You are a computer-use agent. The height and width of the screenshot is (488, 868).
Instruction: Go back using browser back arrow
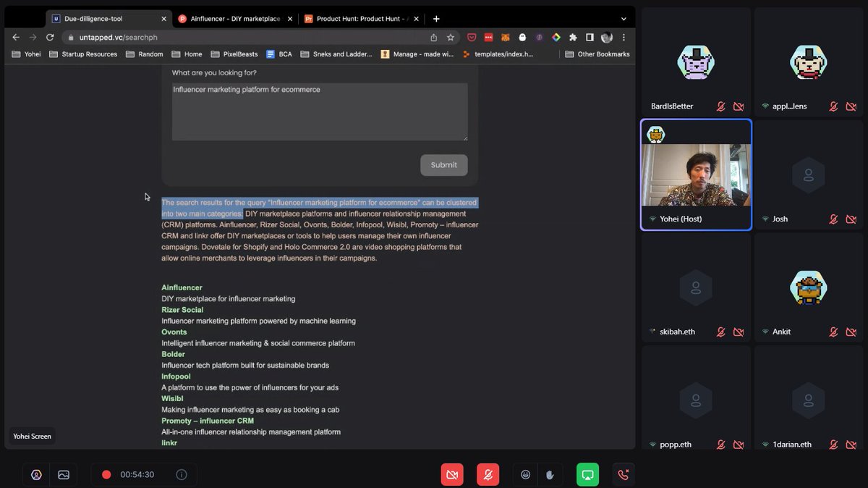pyautogui.click(x=16, y=37)
